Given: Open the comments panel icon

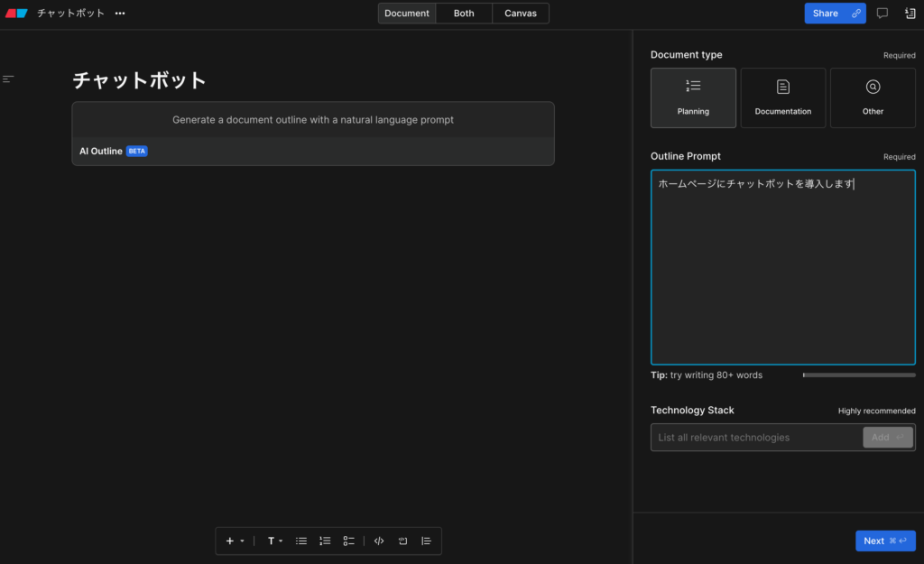Looking at the screenshot, I should [x=882, y=13].
